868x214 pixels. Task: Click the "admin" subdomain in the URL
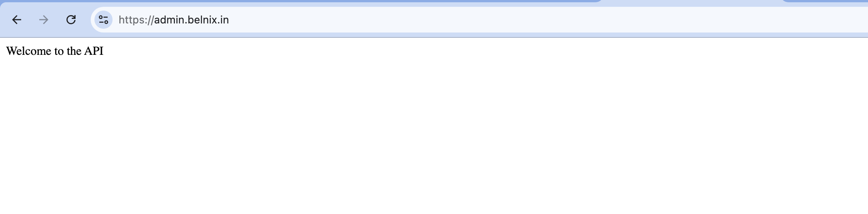pos(169,20)
